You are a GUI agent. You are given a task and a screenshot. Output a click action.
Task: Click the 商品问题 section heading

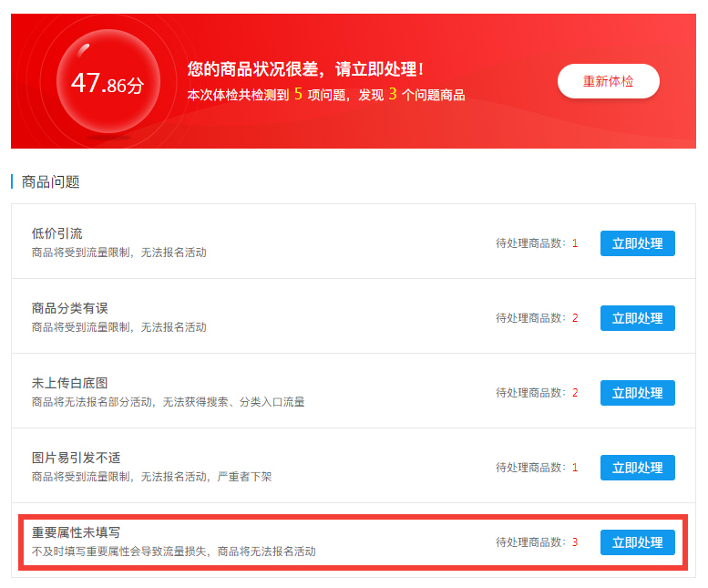pos(51,182)
